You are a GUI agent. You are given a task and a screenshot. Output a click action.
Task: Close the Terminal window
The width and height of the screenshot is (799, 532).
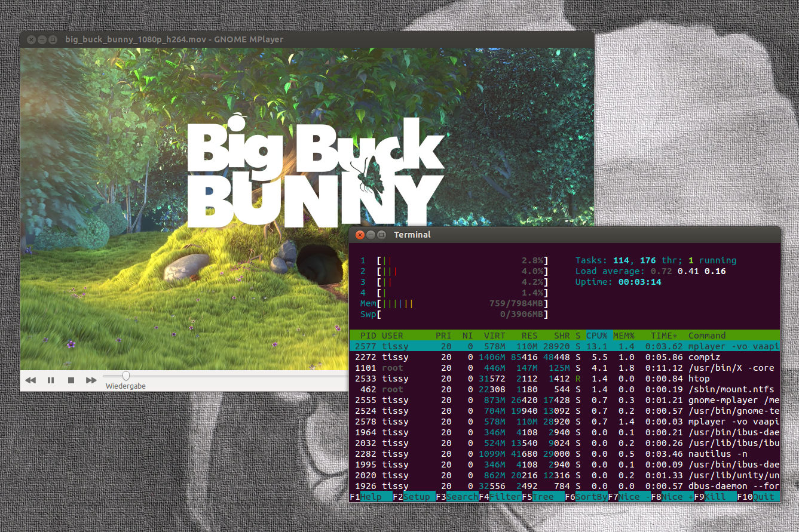click(x=360, y=235)
